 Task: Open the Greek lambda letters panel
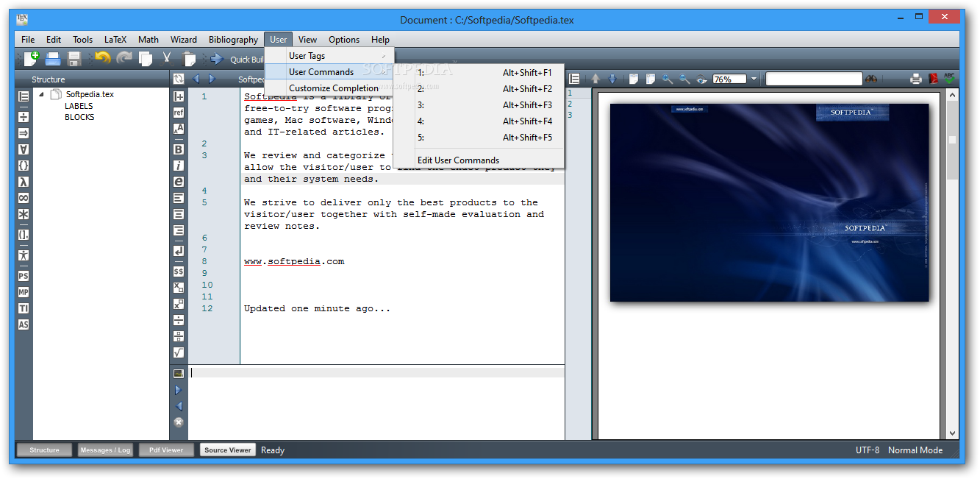click(24, 182)
